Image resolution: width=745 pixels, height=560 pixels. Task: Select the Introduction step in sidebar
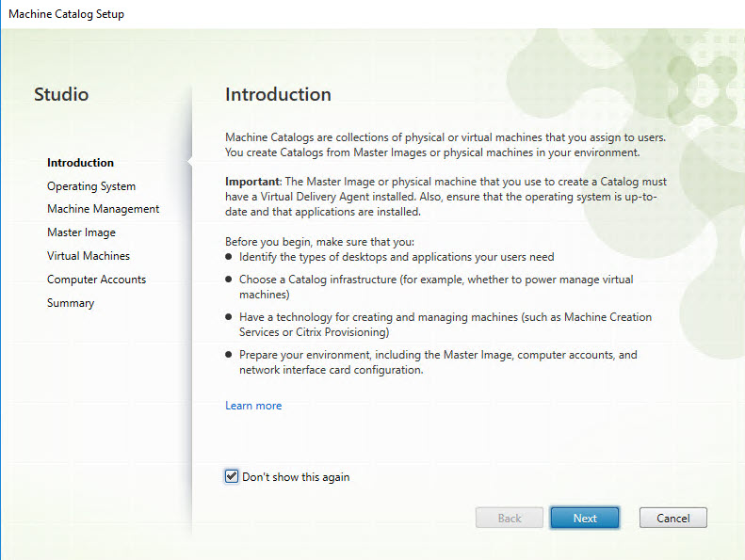click(80, 163)
